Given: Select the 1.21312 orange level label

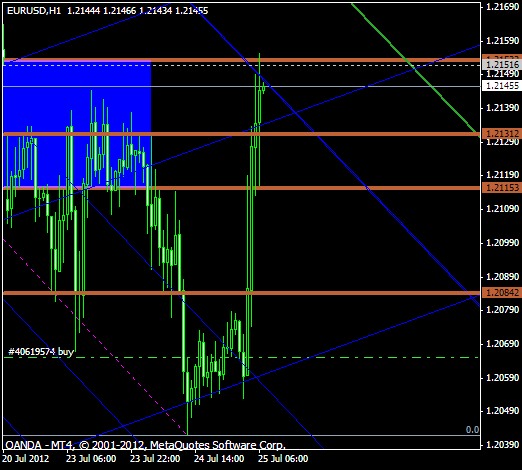Looking at the screenshot, I should 502,134.
